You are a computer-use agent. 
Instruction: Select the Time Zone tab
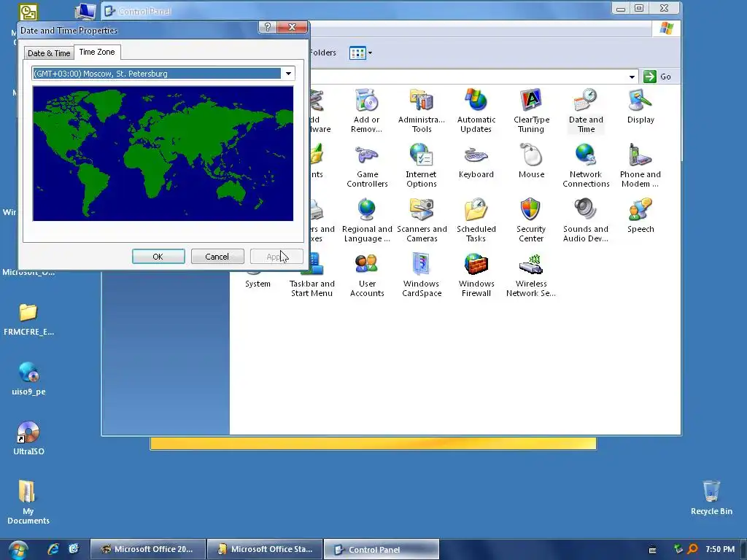[97, 52]
